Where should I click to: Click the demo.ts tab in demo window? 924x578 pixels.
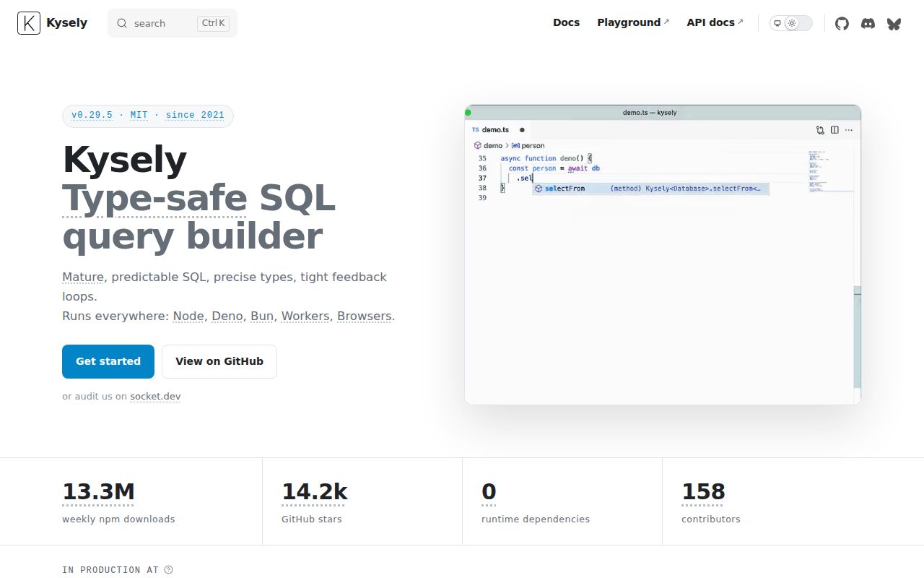point(497,130)
